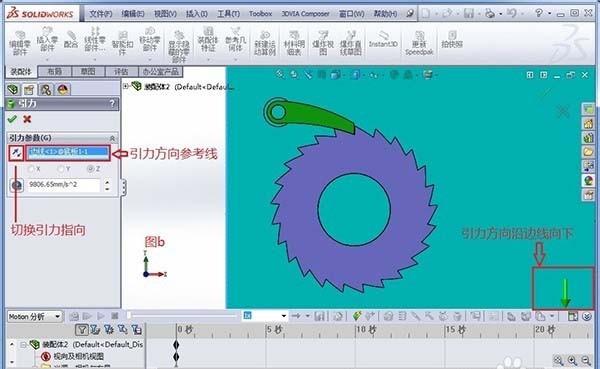Click the Play from Start icon in the timeline toolbar
The image size is (600, 369).
(x=87, y=316)
